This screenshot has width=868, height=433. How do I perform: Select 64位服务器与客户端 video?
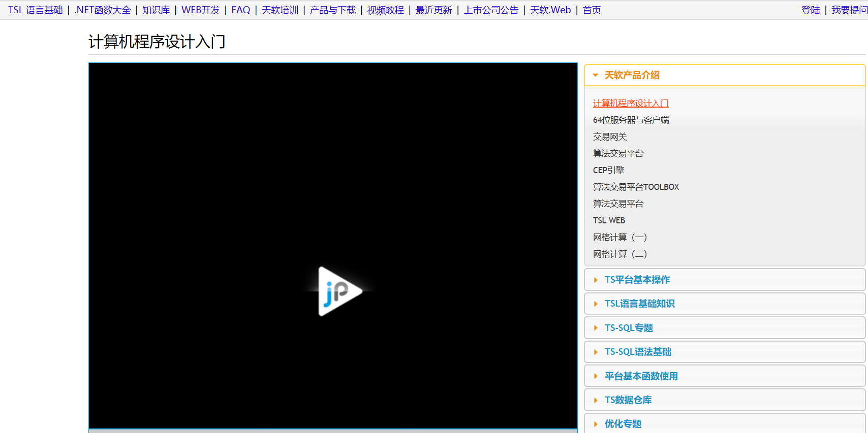tap(631, 120)
